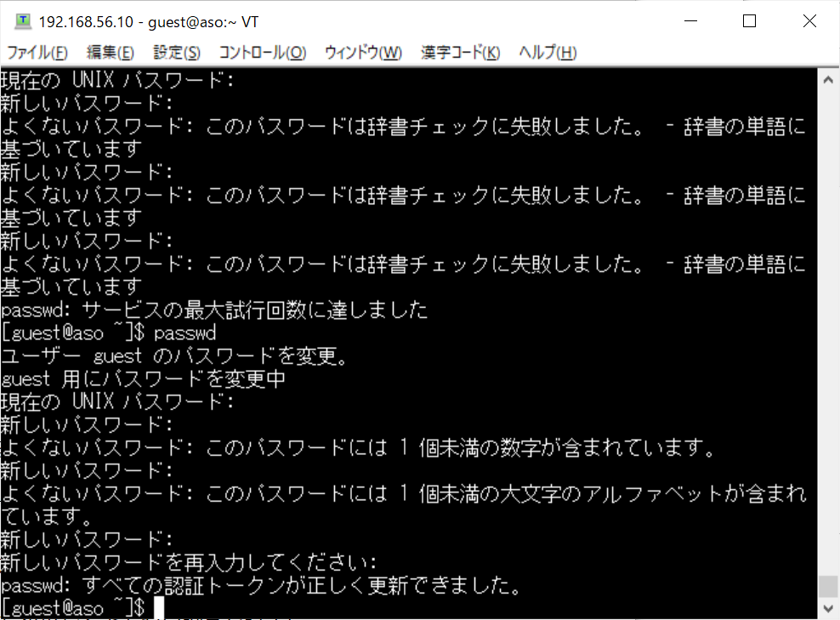Viewport: 840px width, 620px height.
Task: Click the vertical scrollbar thumb
Action: 828,586
